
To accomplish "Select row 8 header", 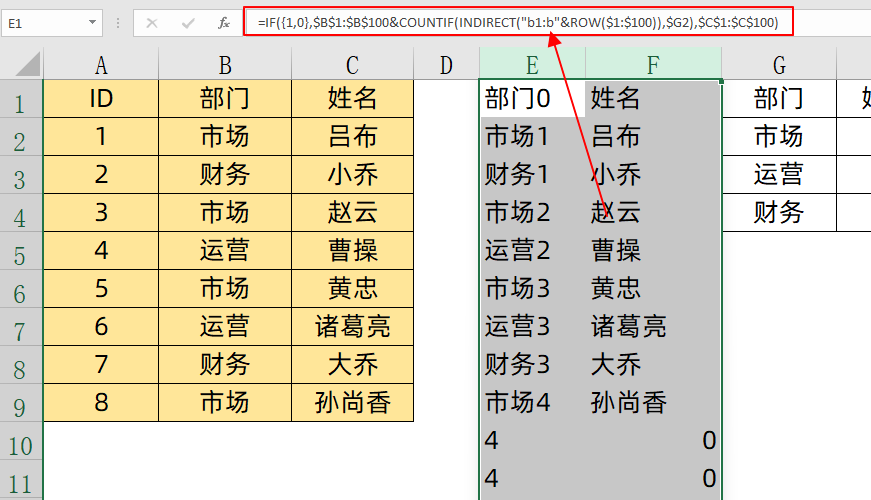I will pos(21,364).
